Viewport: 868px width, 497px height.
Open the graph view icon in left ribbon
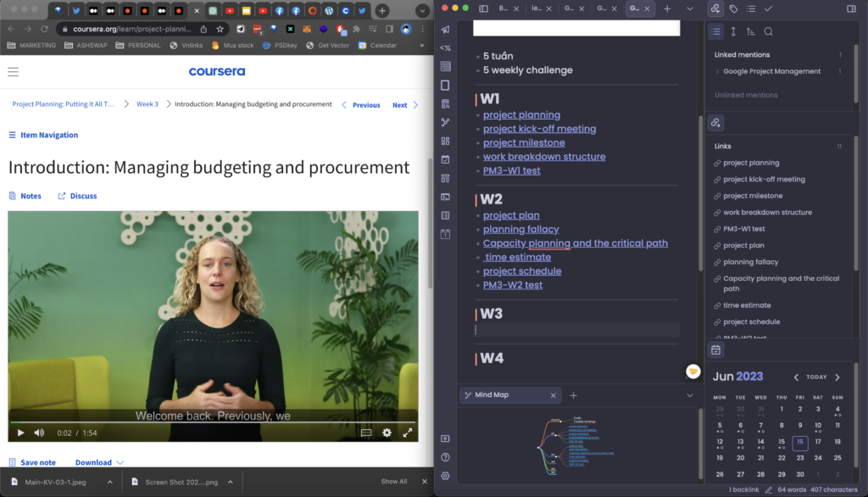(x=445, y=122)
